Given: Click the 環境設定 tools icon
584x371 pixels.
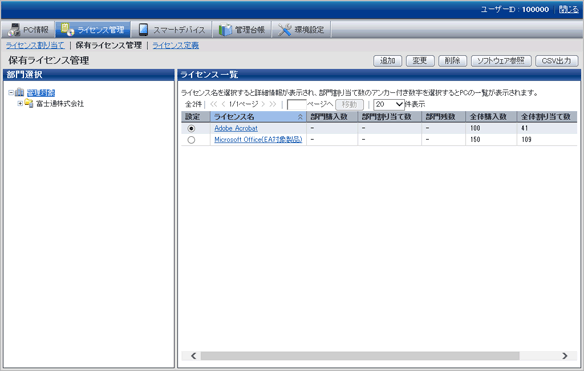Looking at the screenshot, I should (285, 30).
